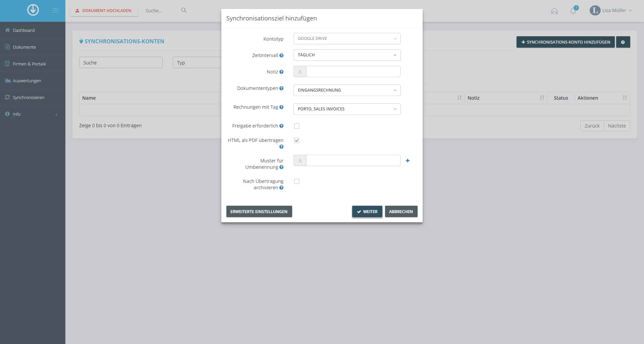Click into the Notiz text field in the dialog
Screen dimensions: 644x344
coord(353,71)
